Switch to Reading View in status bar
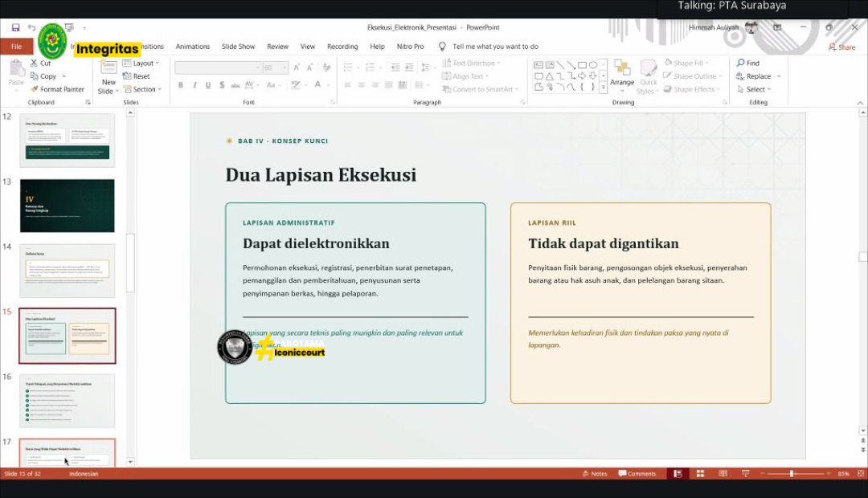The image size is (868, 498). (723, 474)
